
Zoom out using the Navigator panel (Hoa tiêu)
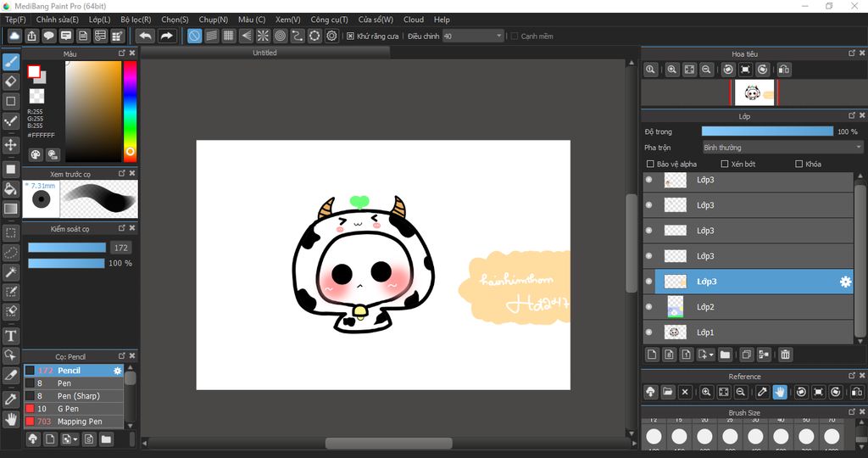[x=706, y=70]
